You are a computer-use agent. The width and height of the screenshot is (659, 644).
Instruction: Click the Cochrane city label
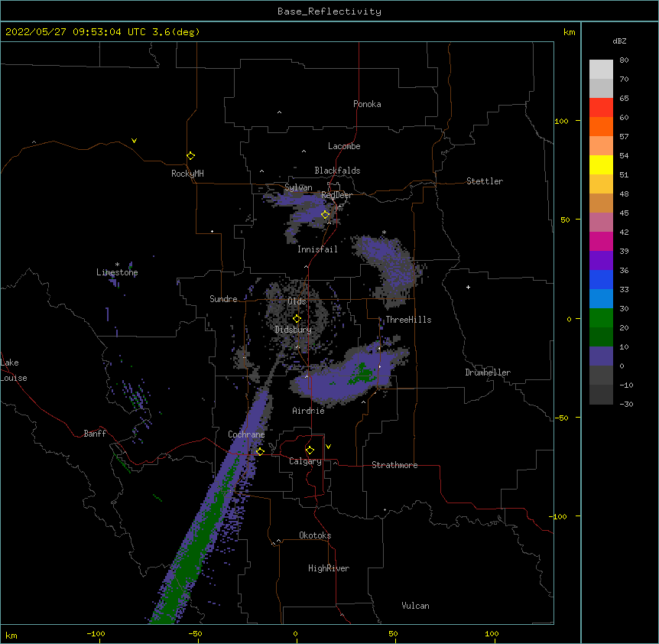[246, 434]
